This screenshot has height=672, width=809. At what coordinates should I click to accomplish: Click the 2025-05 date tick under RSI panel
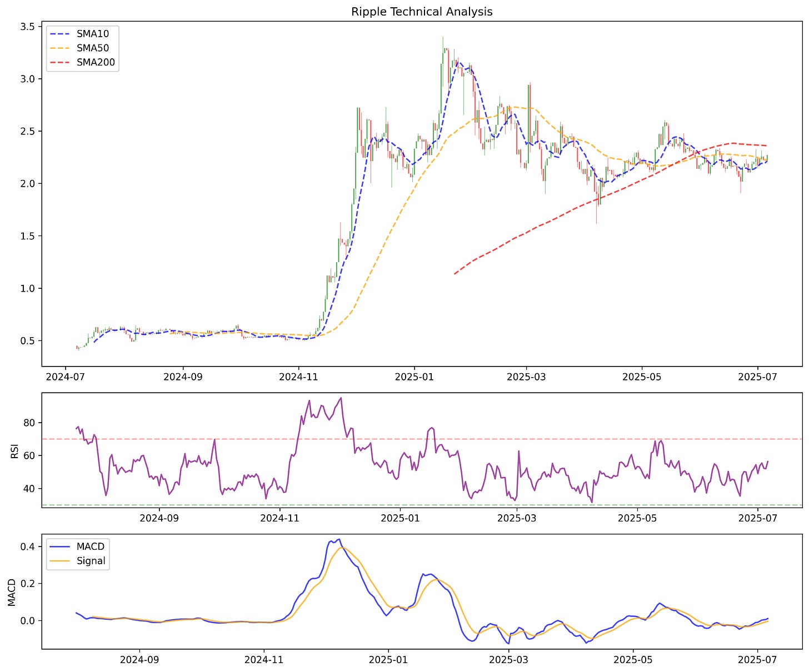point(637,518)
